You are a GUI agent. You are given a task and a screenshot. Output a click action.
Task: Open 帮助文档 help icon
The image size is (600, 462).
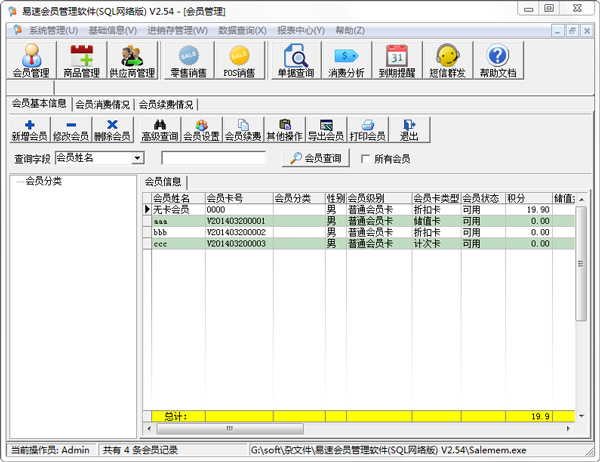click(x=498, y=60)
